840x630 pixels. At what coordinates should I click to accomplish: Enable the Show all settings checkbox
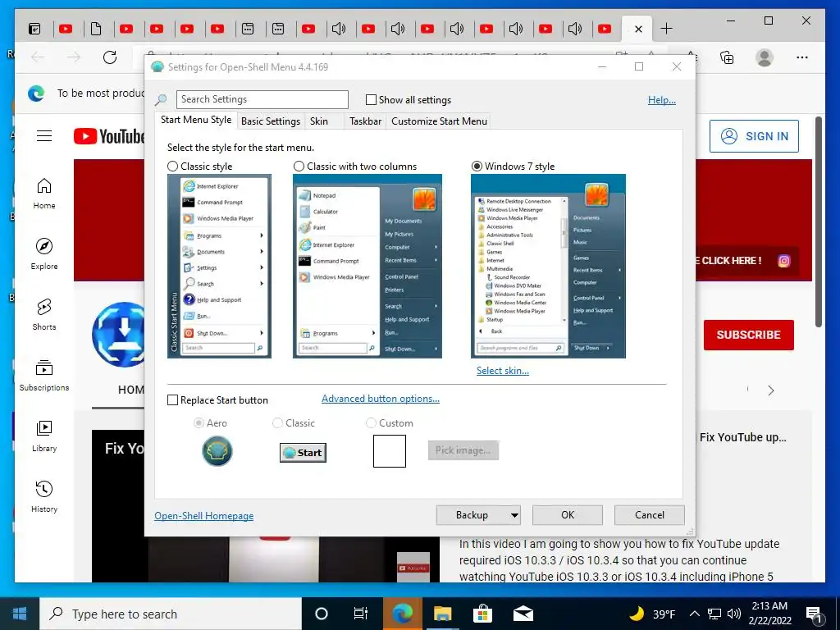click(371, 99)
